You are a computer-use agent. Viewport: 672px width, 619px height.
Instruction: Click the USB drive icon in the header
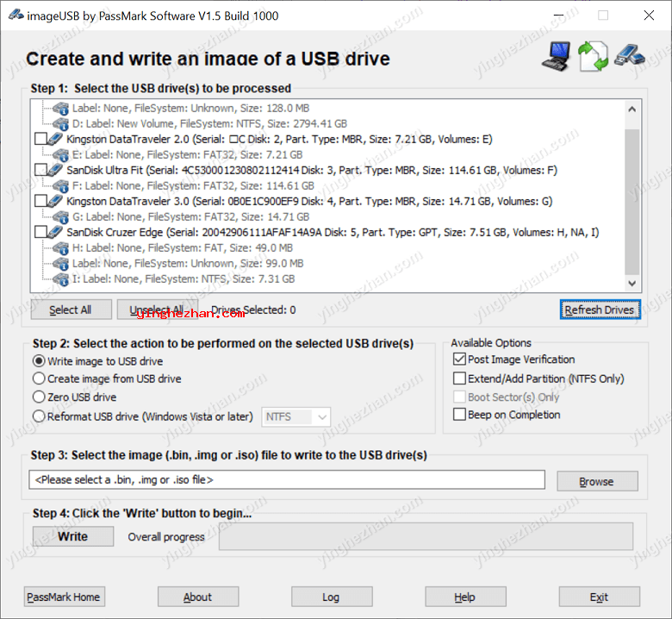629,55
